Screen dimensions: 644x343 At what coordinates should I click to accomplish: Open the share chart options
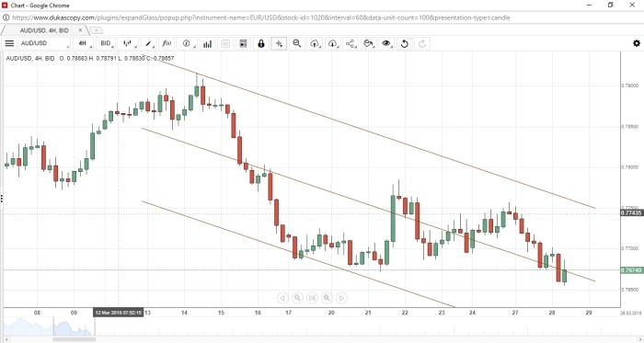351,43
